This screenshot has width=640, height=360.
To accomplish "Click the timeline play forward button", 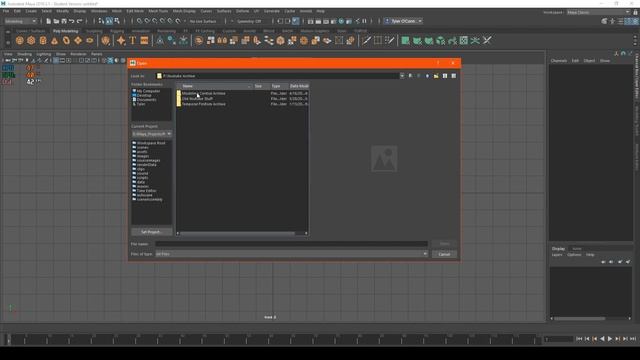I will (x=610, y=339).
